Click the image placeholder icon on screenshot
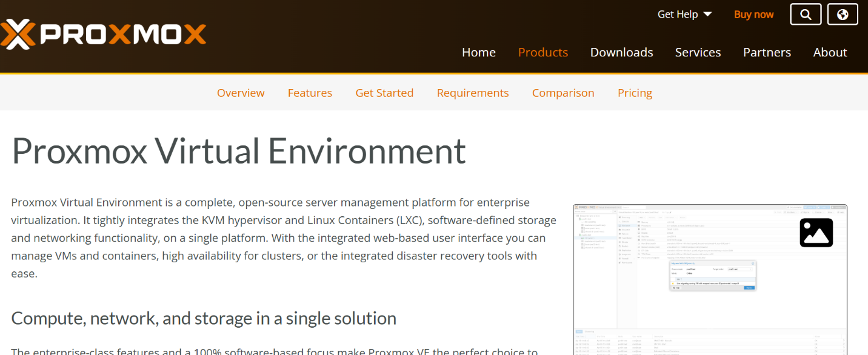This screenshot has width=868, height=355. click(x=816, y=233)
